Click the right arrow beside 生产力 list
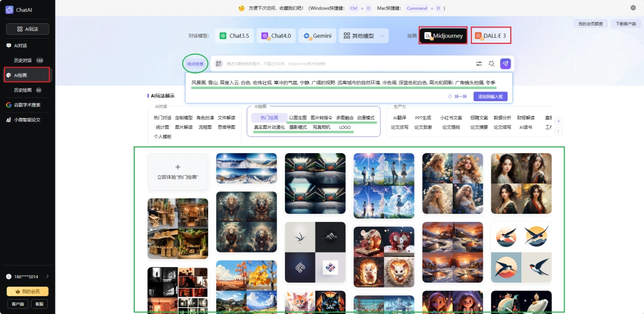This screenshot has width=644, height=314. click(558, 121)
